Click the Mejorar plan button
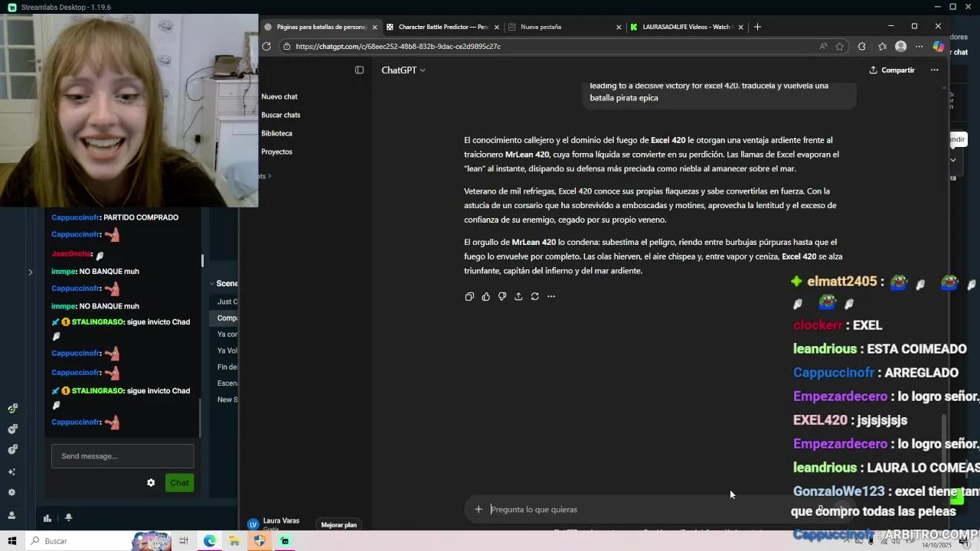Viewport: 980px width, 551px height. 339,525
